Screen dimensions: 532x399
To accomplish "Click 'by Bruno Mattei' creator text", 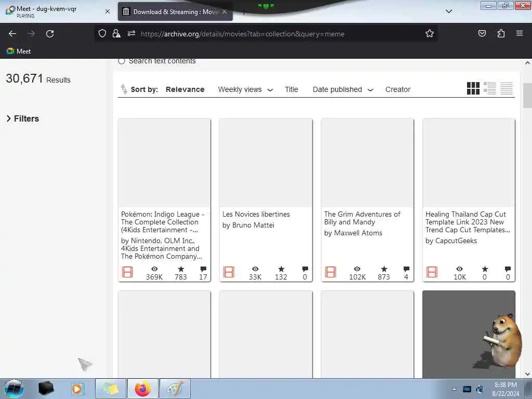I will coord(248,225).
